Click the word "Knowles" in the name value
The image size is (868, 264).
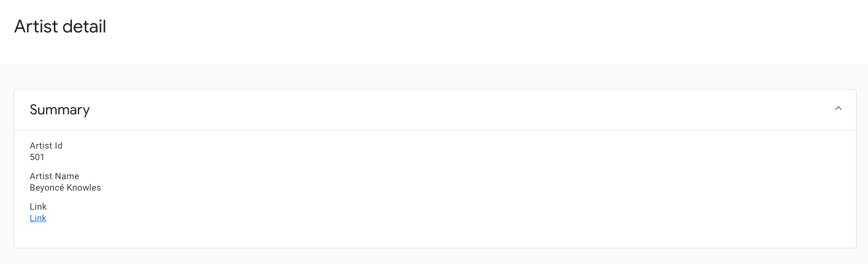84,188
